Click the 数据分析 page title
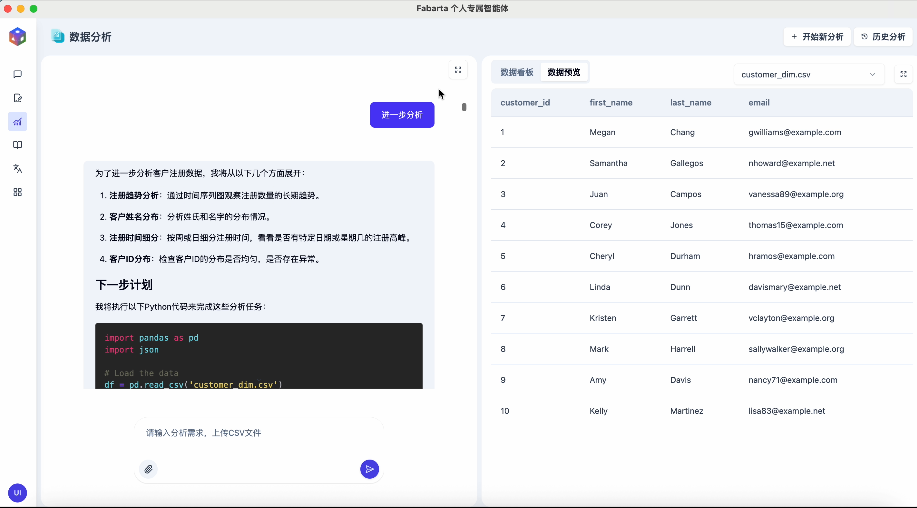The image size is (917, 508). (90, 37)
